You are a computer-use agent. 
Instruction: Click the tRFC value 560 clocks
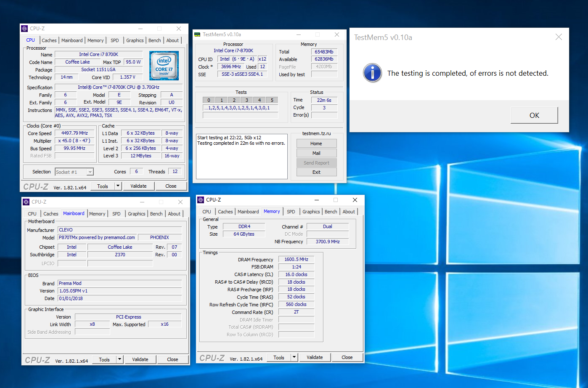(297, 304)
